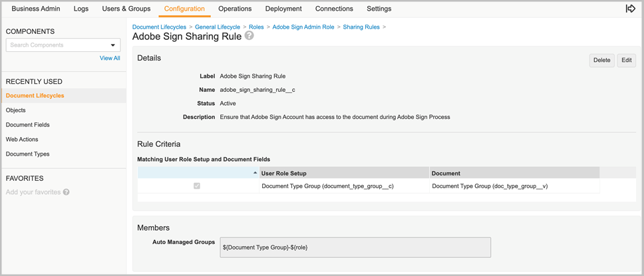Sort by User Role Setup column header
The height and width of the screenshot is (276, 644).
pyautogui.click(x=284, y=173)
